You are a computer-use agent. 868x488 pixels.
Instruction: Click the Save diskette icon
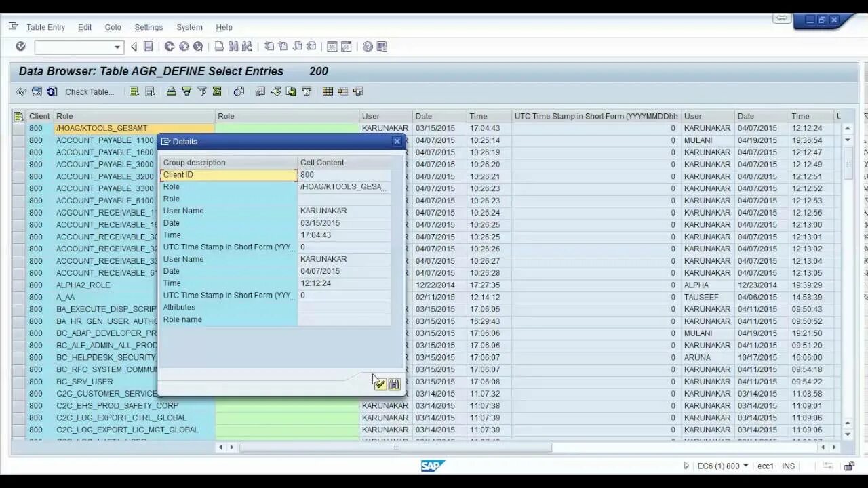pyautogui.click(x=149, y=47)
